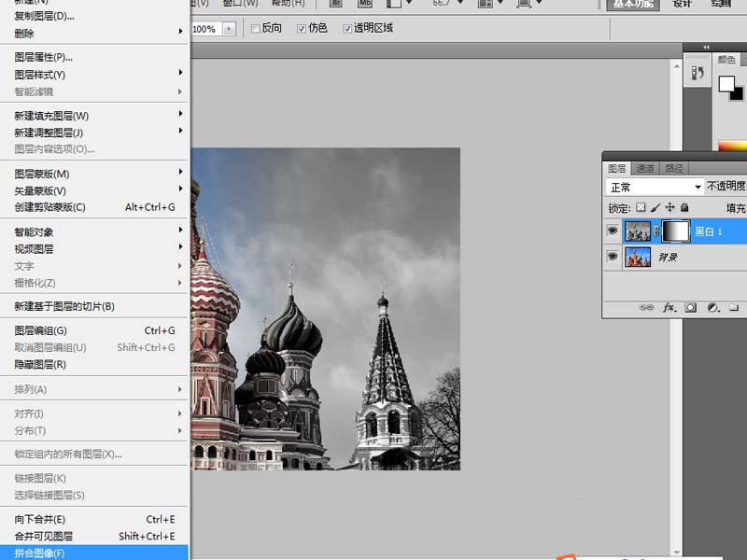This screenshot has width=747, height=560.
Task: Uncheck the 仿色 (Dither) checkbox
Action: (x=302, y=29)
